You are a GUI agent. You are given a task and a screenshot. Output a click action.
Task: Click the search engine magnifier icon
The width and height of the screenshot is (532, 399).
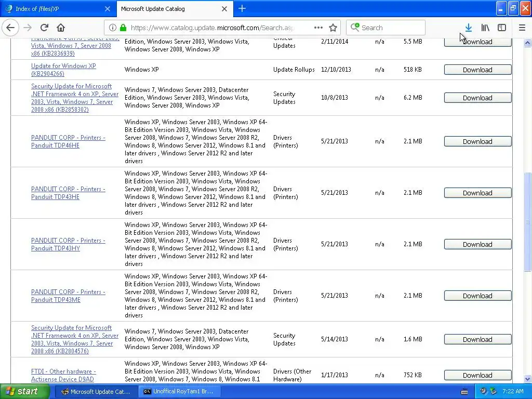pos(355,27)
